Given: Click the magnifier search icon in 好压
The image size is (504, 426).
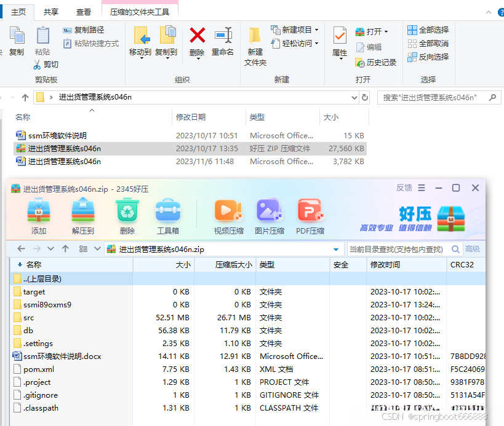Looking at the screenshot, I should (x=455, y=249).
